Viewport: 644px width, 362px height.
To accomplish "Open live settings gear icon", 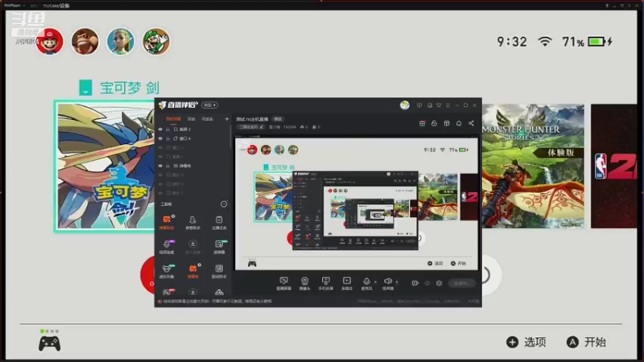I will pyautogui.click(x=439, y=283).
